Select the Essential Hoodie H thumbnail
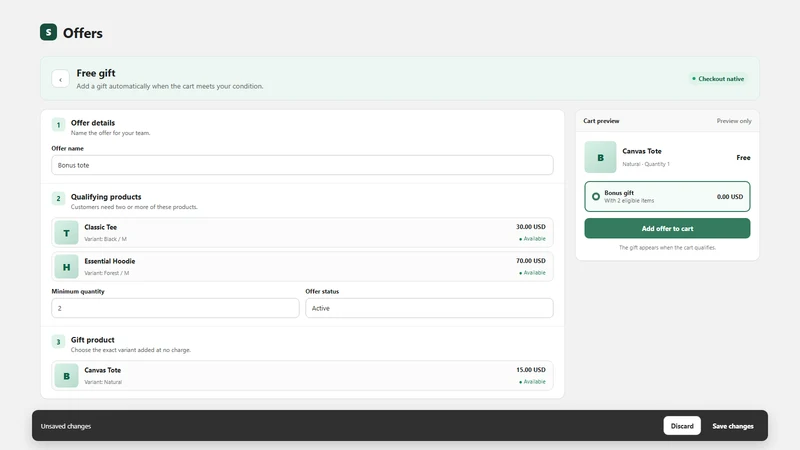Screen dimensions: 800x450 coord(66,267)
